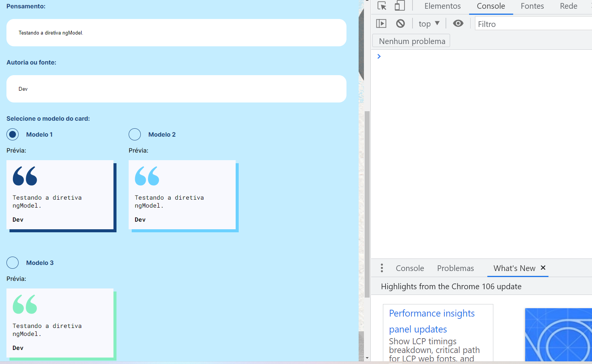
Task: Focus the Filtro console filter field
Action: (533, 24)
